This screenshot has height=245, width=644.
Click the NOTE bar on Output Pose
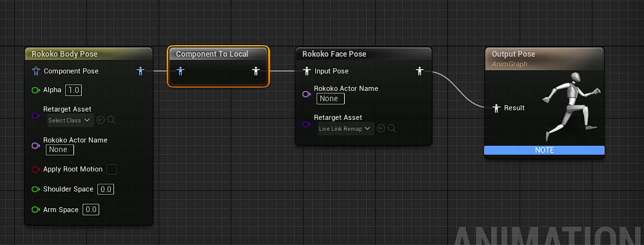point(544,150)
